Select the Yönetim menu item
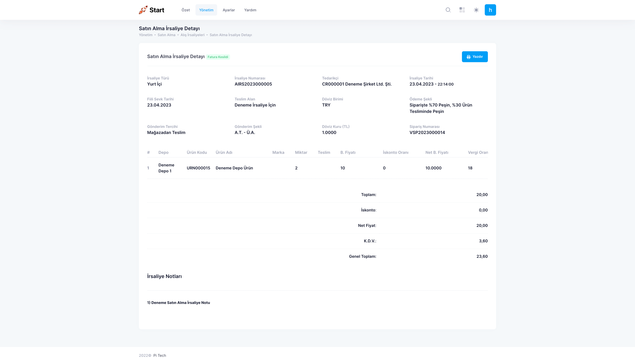Screen dimensions: 635x364 206,10
